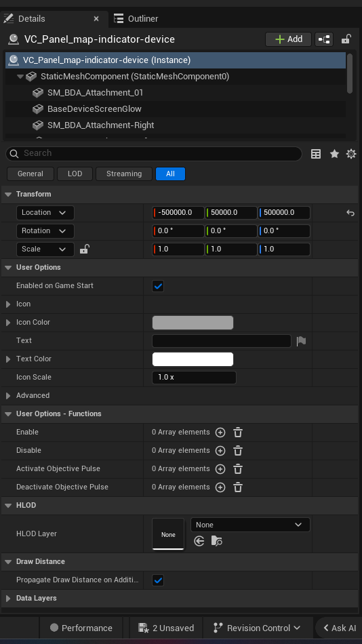Collapse the Transform section

(x=8, y=195)
